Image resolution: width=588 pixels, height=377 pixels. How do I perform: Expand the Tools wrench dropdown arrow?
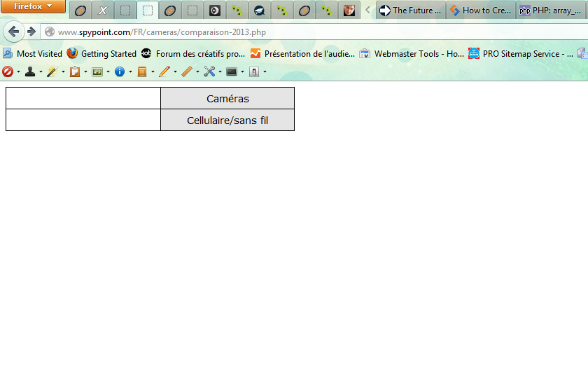(x=220, y=71)
